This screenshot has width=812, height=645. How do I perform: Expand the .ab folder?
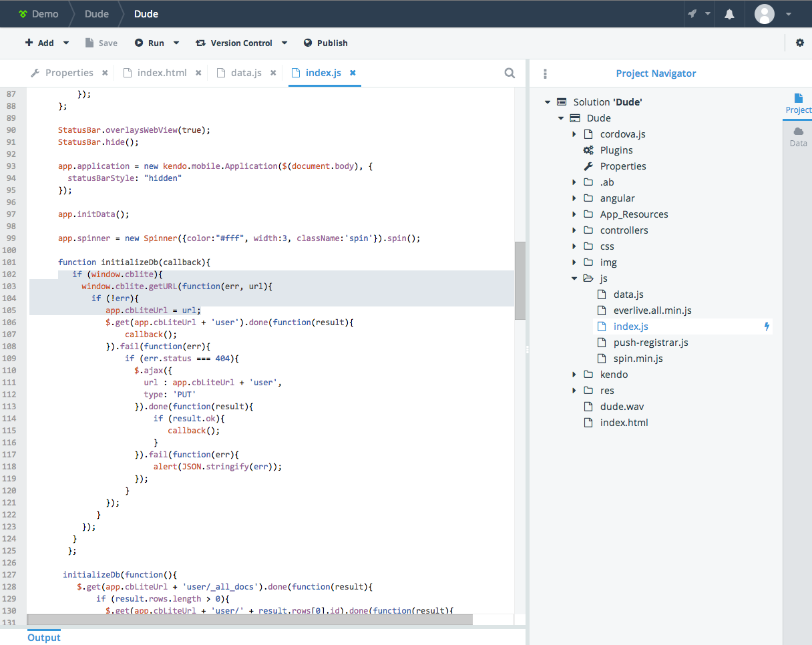[574, 182]
